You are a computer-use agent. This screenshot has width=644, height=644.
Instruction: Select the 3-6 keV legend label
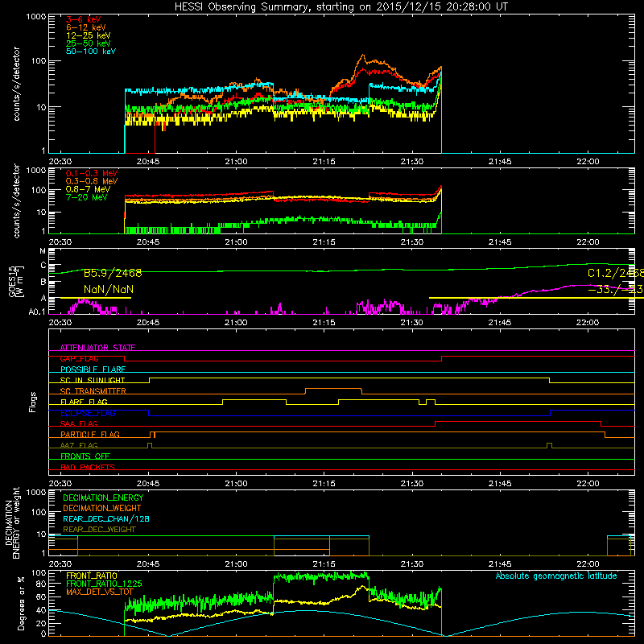tap(84, 19)
